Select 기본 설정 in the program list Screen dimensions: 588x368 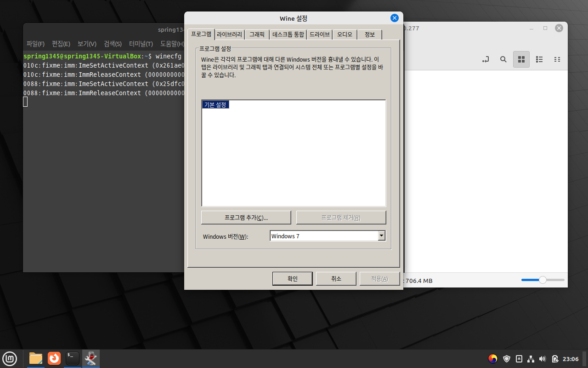pyautogui.click(x=215, y=105)
